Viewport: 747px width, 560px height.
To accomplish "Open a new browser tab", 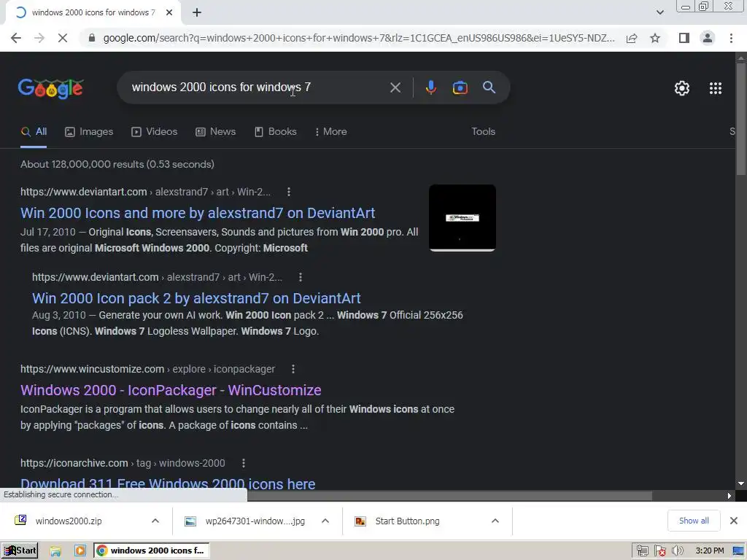I will pos(197,13).
